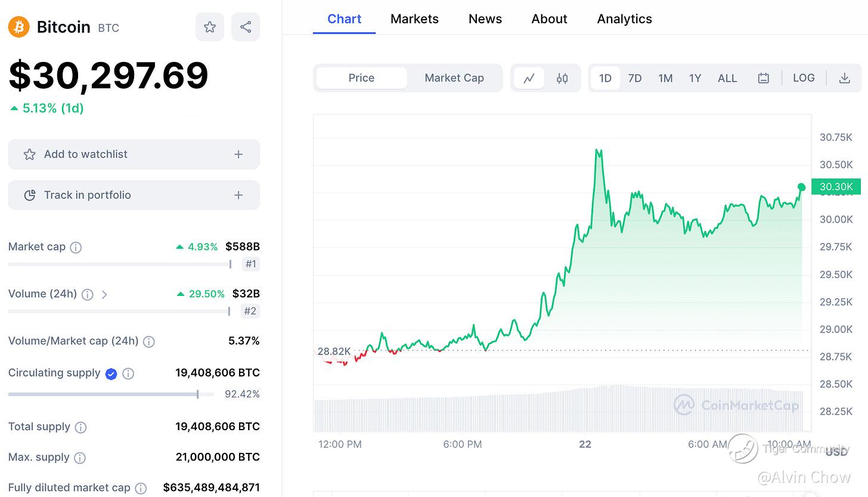Open the Analytics tab
The image size is (868, 497).
point(624,18)
